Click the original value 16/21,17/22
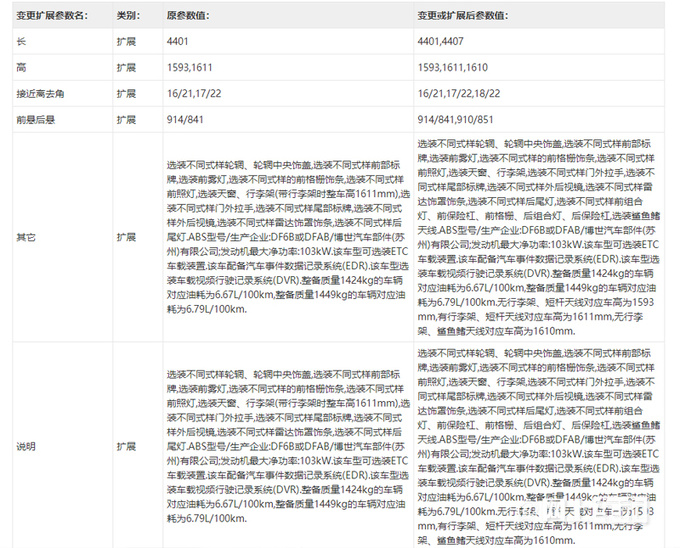 click(194, 94)
